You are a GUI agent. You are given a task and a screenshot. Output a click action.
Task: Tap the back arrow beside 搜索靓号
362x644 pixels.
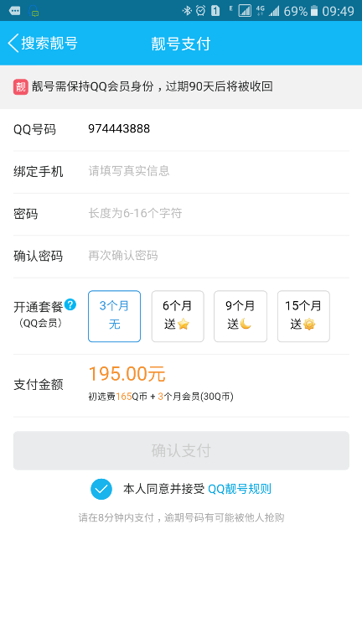tap(13, 44)
